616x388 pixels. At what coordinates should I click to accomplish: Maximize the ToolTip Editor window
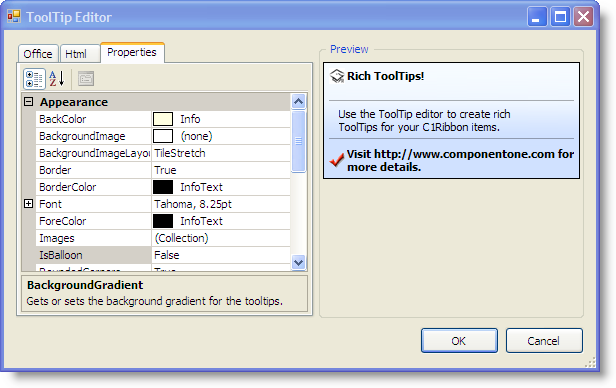pyautogui.click(x=560, y=17)
